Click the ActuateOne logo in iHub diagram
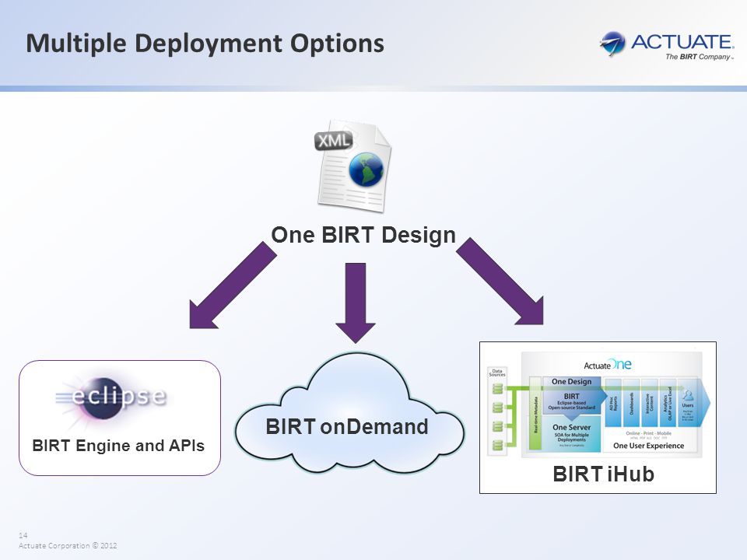This screenshot has height=560, width=747. click(608, 364)
